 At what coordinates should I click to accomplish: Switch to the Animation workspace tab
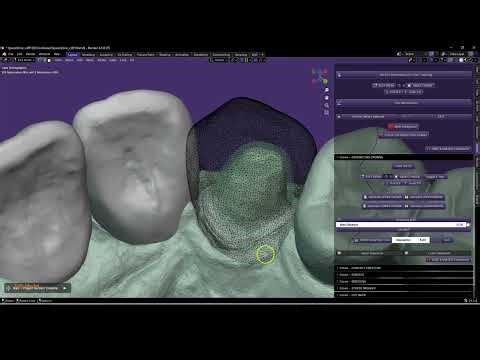pos(182,54)
